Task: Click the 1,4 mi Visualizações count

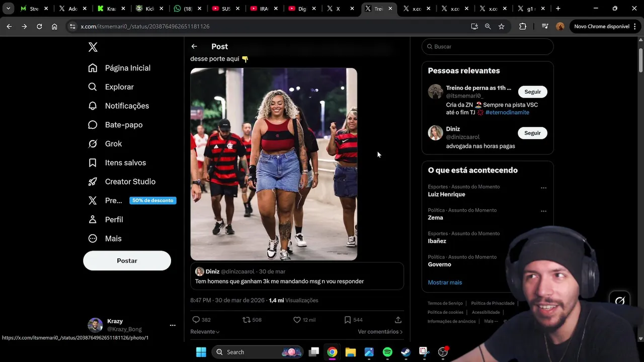Action: [293, 301]
